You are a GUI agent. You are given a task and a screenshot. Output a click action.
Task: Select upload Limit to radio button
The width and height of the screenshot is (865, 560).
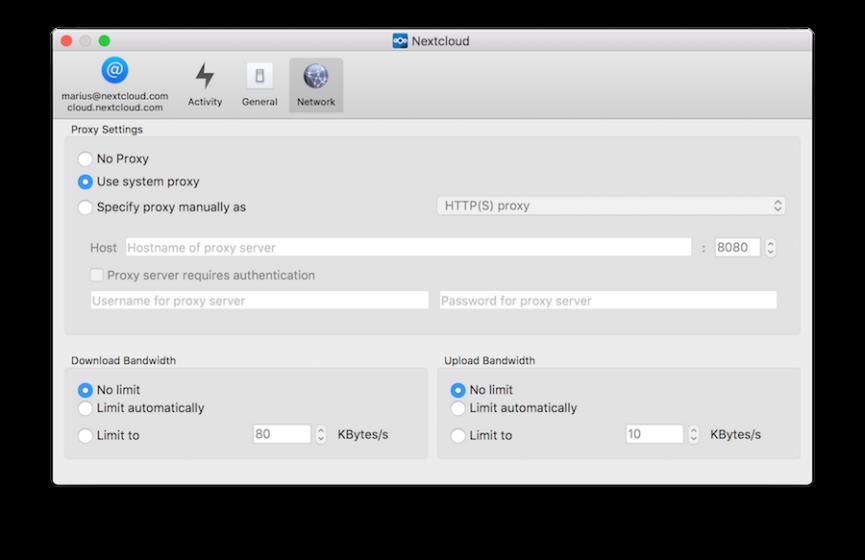tap(458, 436)
